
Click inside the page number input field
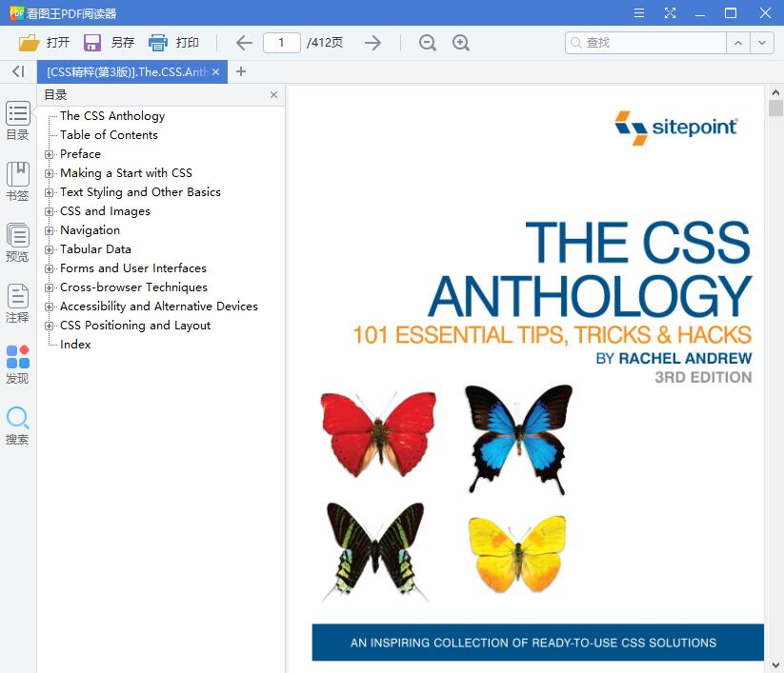(282, 42)
